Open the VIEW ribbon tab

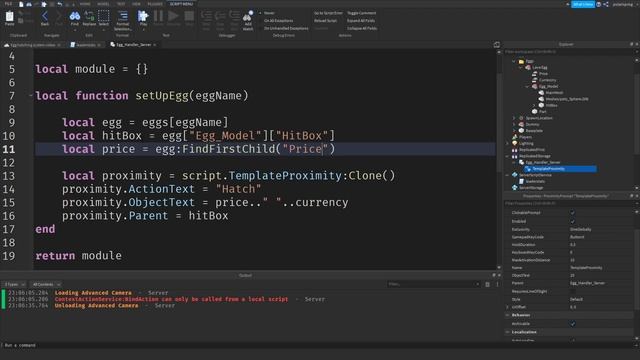coord(136,4)
